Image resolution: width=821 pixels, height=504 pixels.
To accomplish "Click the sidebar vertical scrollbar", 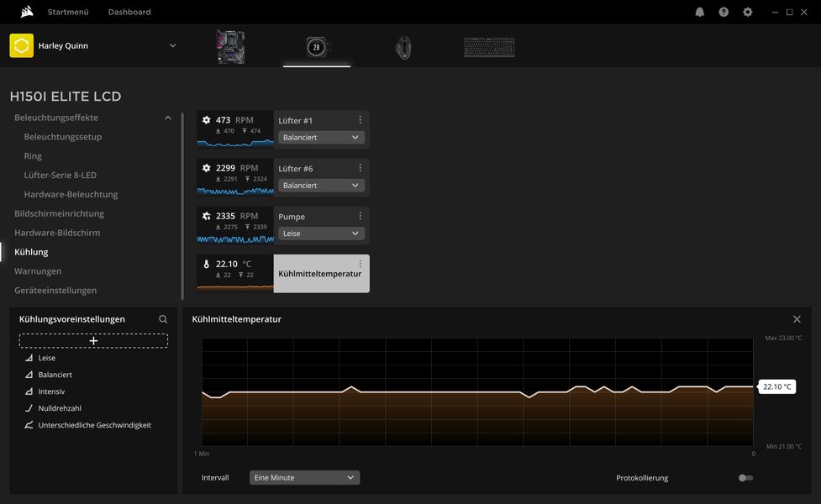I will (182, 206).
